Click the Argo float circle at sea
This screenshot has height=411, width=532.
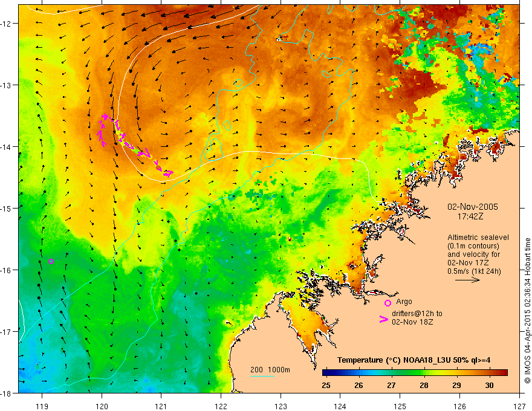51,261
